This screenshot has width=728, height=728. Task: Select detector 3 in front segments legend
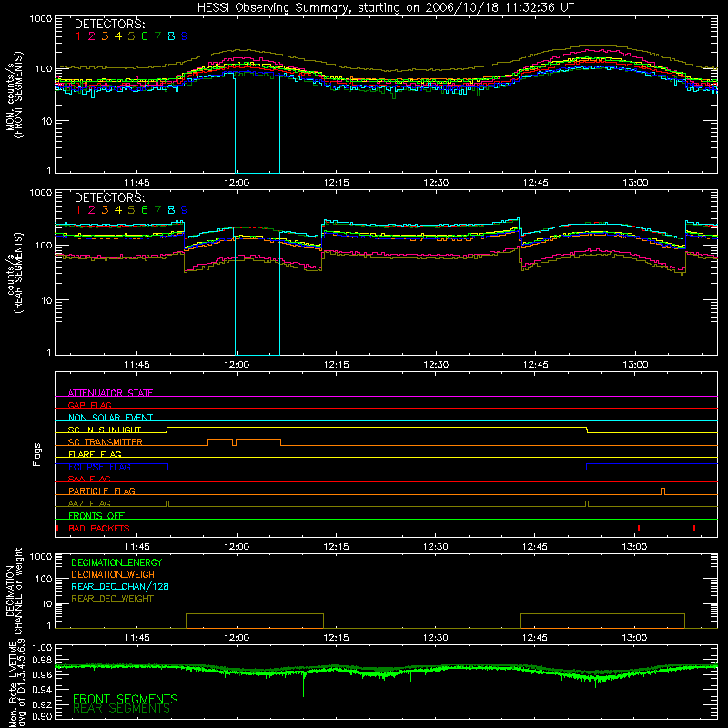[x=105, y=36]
